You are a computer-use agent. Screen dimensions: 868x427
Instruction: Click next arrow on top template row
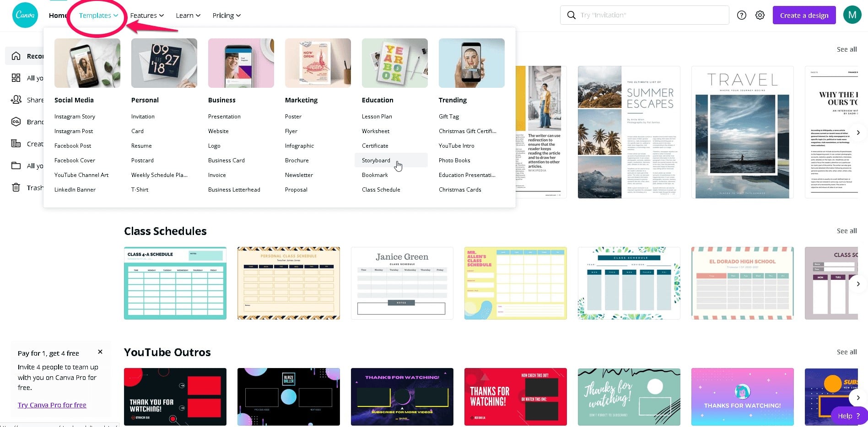tap(858, 133)
